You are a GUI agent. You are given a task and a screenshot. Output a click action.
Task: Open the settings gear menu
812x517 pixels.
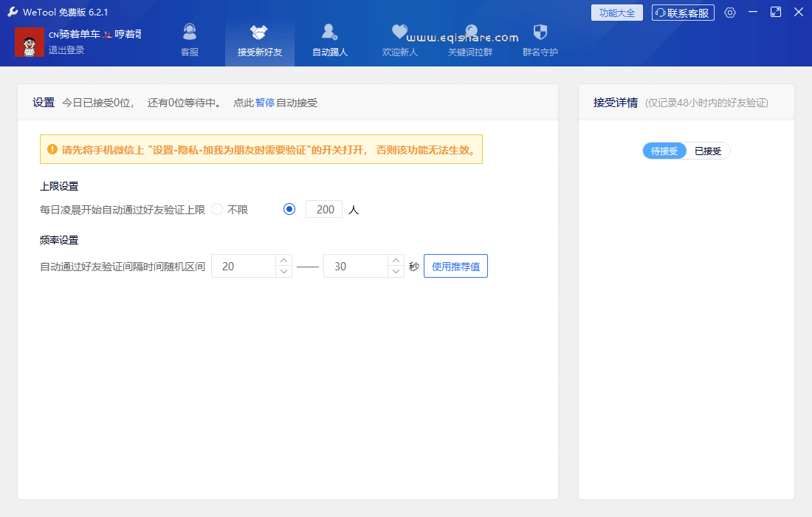coord(729,12)
